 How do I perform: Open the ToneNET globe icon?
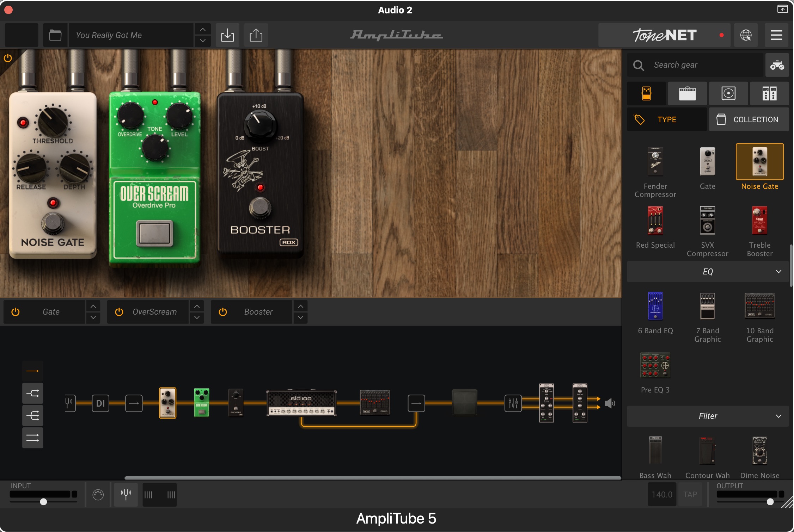pyautogui.click(x=746, y=35)
